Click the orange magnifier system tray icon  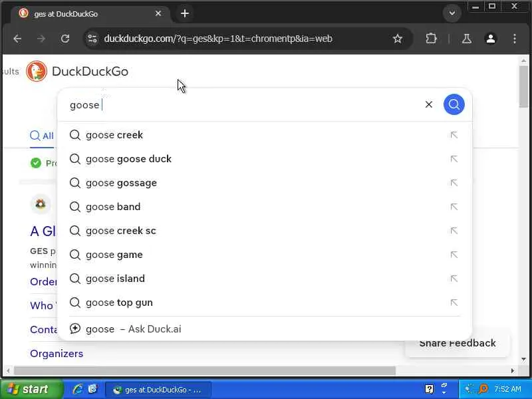483,389
